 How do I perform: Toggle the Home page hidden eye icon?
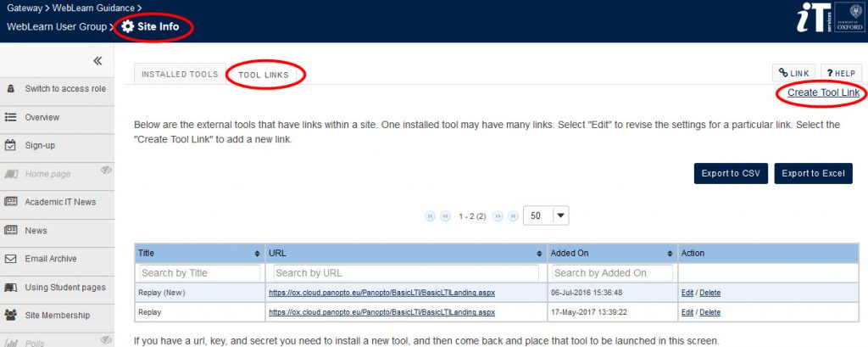point(106,171)
